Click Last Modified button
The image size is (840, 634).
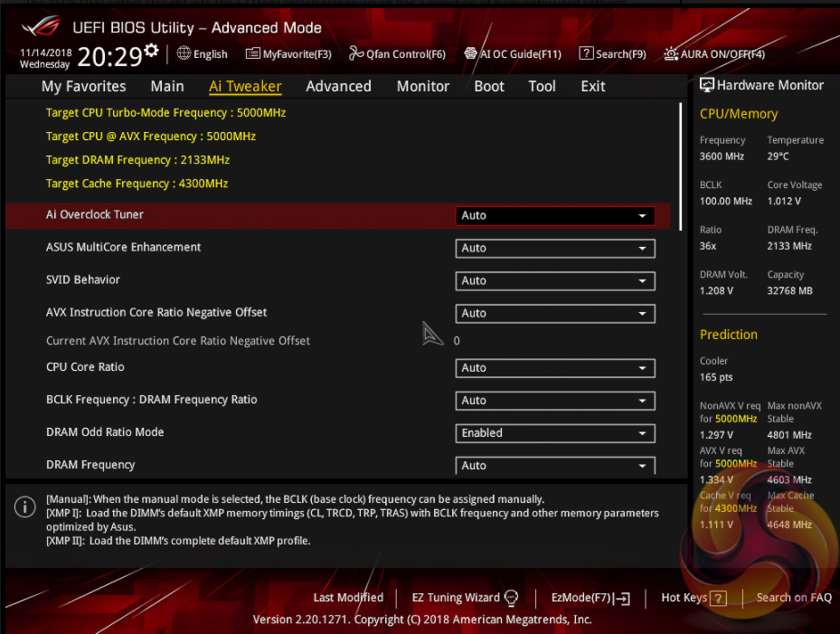348,598
